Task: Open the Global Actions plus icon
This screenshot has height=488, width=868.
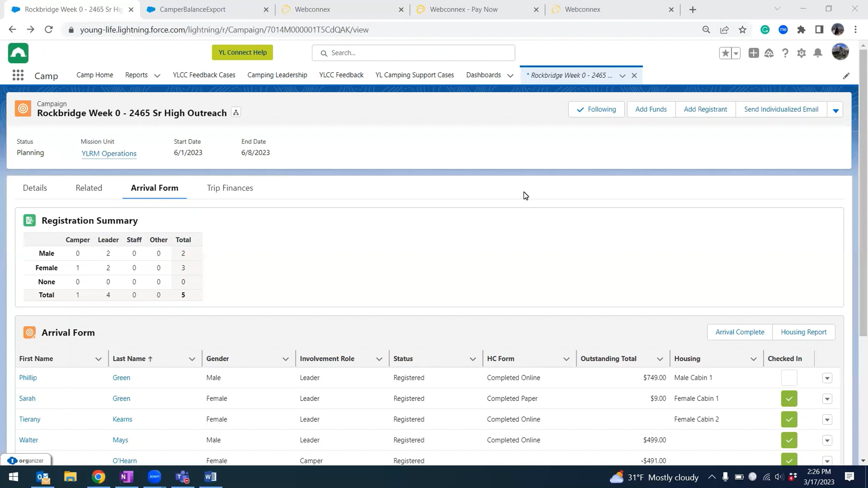Action: click(x=754, y=53)
